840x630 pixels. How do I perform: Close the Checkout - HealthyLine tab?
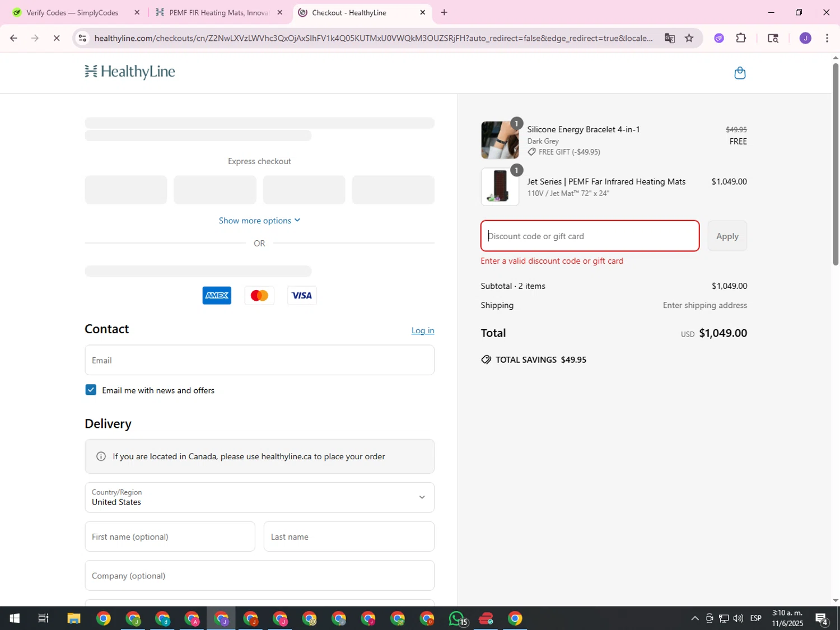click(x=423, y=12)
